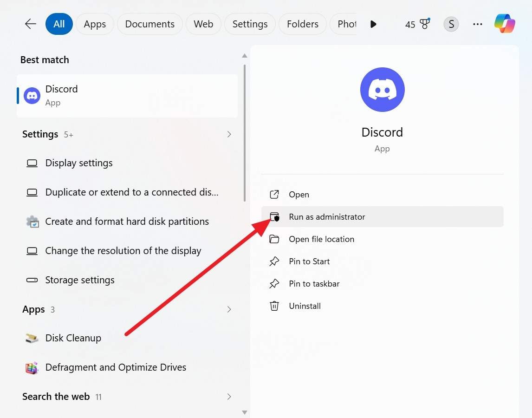Select the Discord icon under Best match

(x=32, y=95)
